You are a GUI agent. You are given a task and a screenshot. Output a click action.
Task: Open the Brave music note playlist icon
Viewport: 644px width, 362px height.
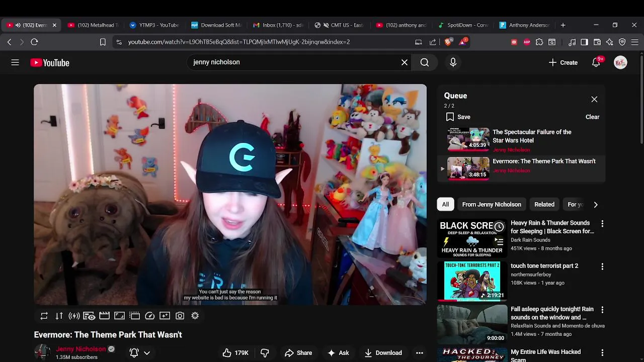(572, 42)
